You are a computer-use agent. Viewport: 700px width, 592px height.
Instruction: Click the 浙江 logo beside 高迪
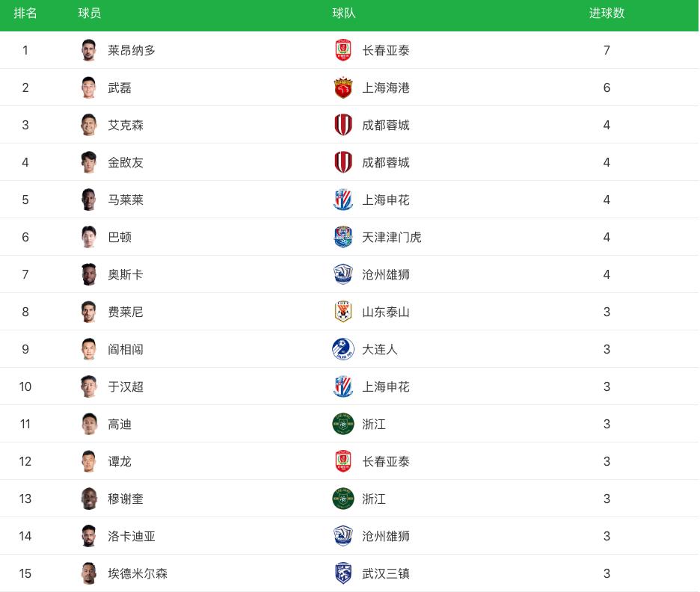(343, 424)
